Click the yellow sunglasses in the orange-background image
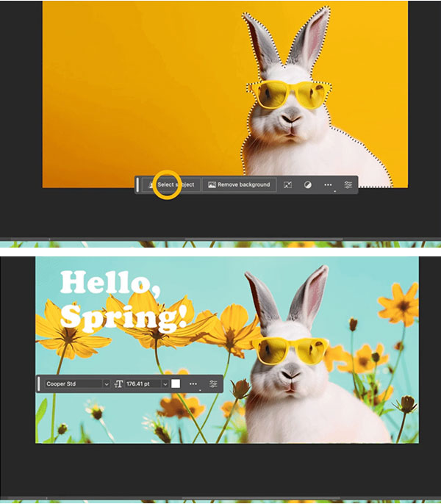Image resolution: width=441 pixels, height=504 pixels. [x=287, y=96]
